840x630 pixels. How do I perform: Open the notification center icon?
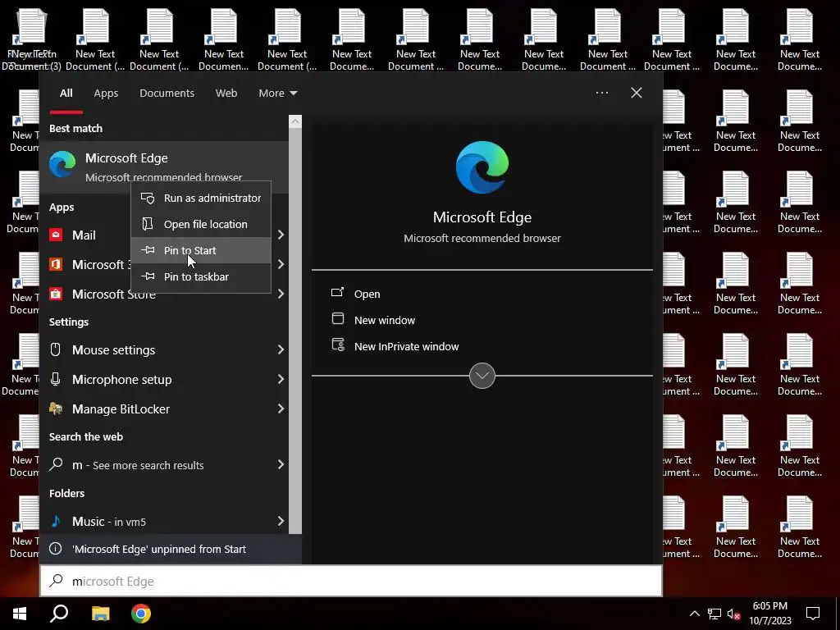coord(813,614)
